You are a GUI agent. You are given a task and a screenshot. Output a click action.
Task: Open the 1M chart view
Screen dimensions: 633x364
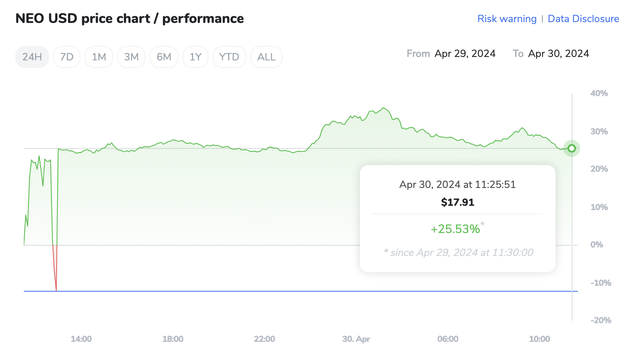click(99, 57)
